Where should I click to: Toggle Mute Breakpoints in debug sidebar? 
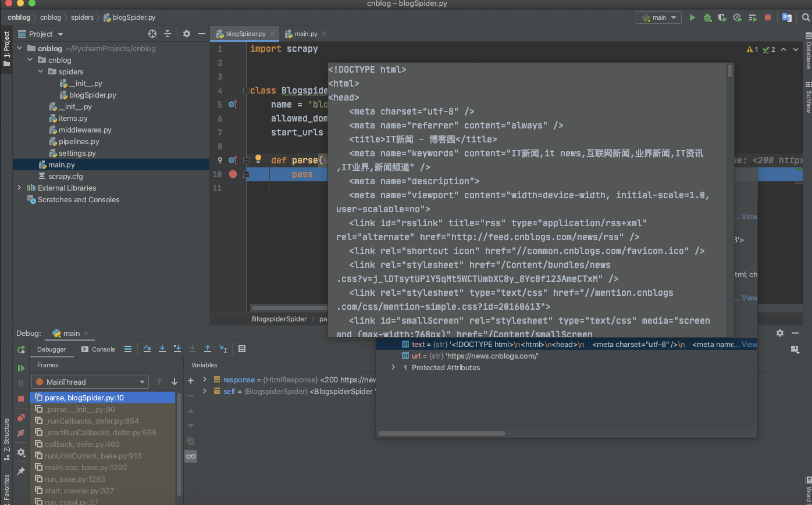(21, 433)
